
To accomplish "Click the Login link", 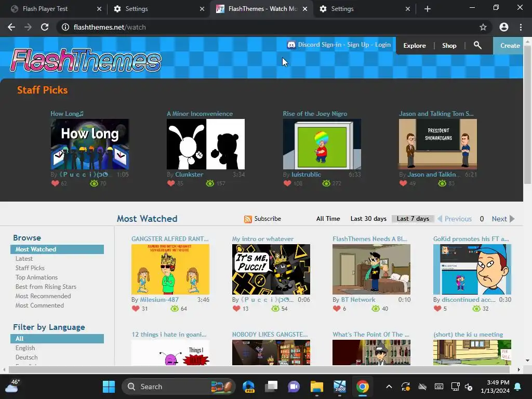I will (383, 45).
